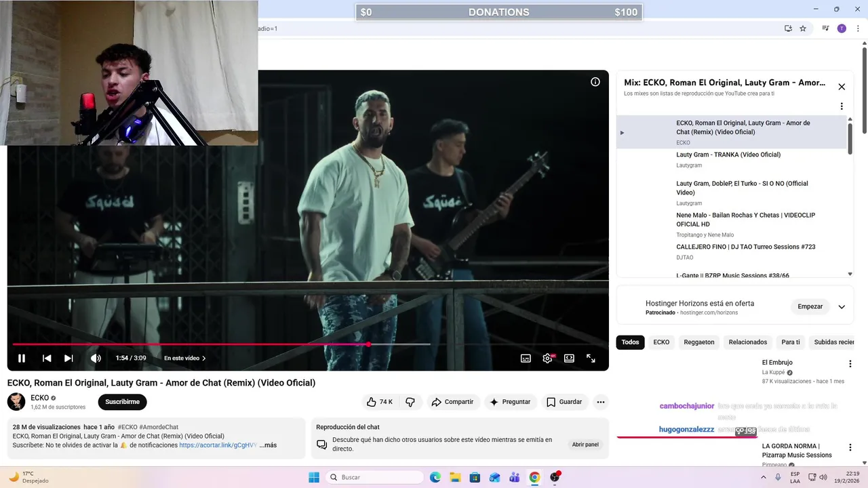Viewport: 868px width, 488px height.
Task: Open the #AmordeChat hashtag
Action: [x=159, y=427]
